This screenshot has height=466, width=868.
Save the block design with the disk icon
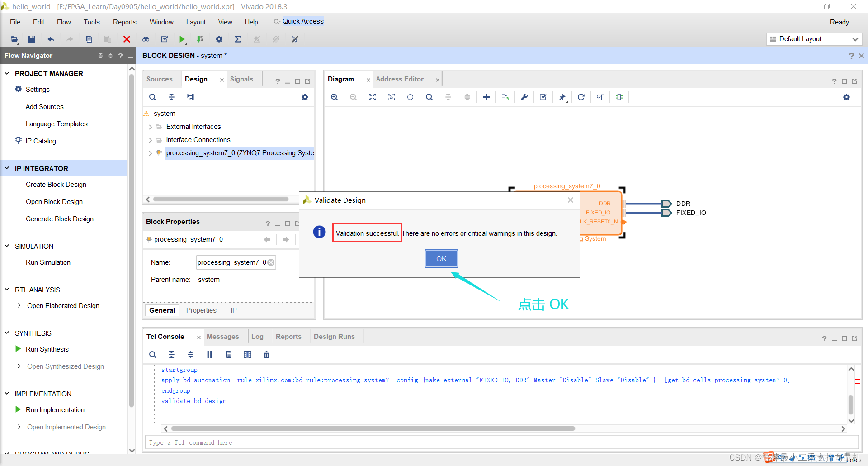click(32, 39)
